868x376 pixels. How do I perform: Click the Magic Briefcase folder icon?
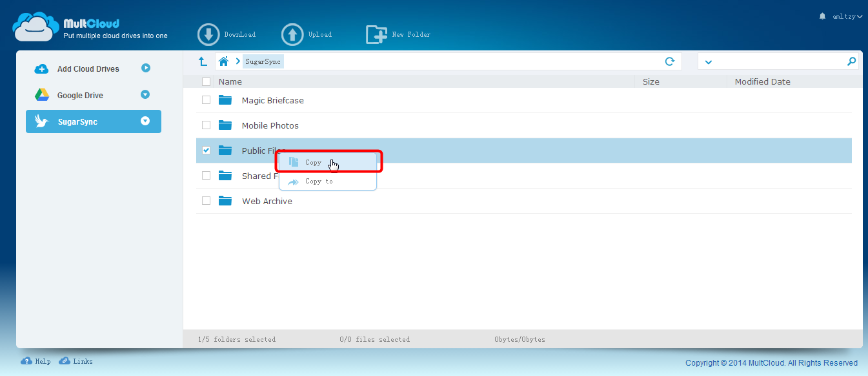[225, 100]
